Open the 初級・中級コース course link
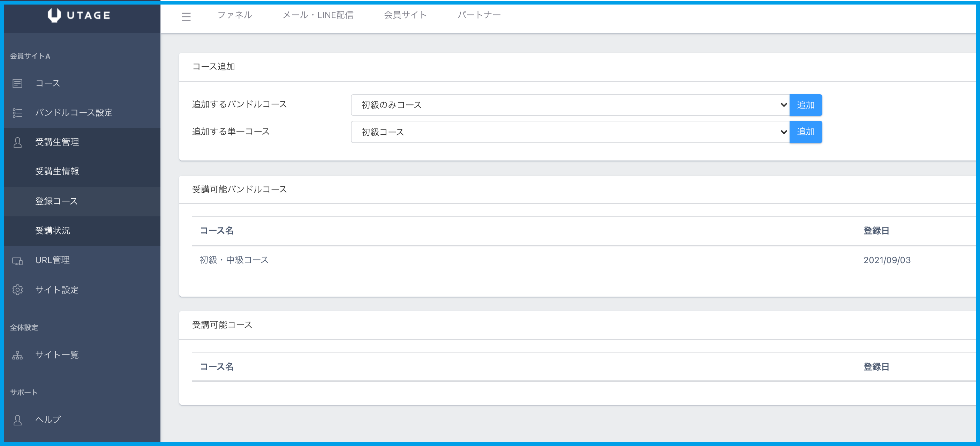The height and width of the screenshot is (446, 980). pos(234,260)
